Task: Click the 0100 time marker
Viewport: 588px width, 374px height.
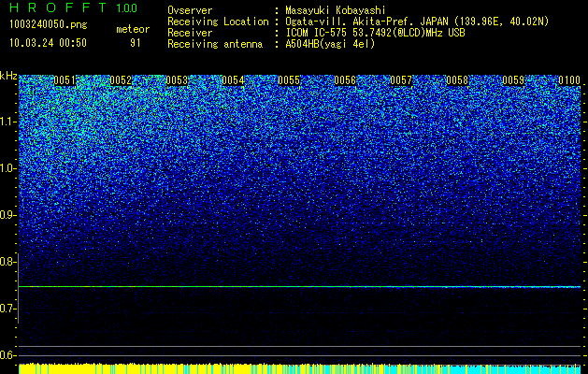Action: click(x=569, y=80)
